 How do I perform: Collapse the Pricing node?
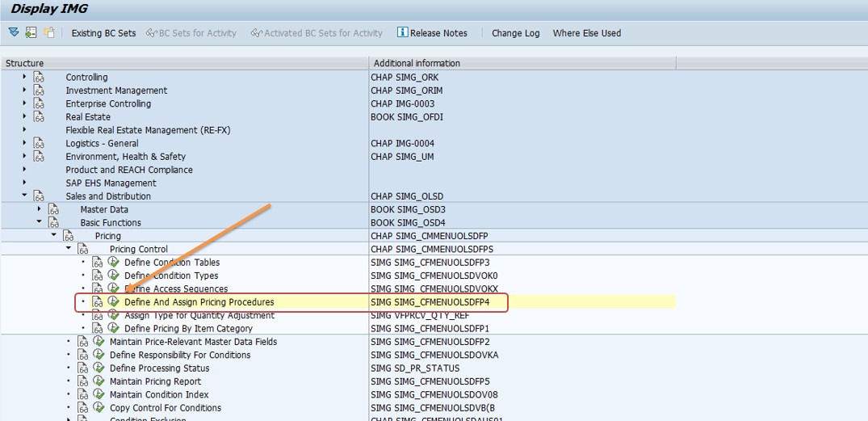point(54,236)
